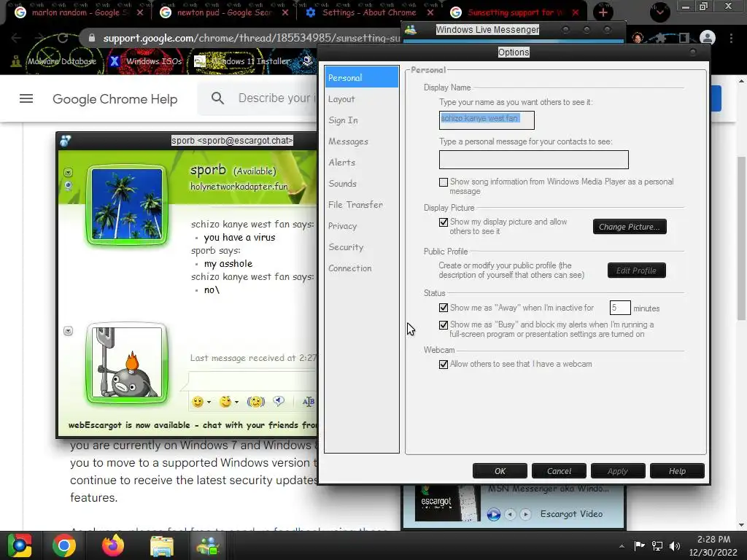Click the inactive minutes field
Image resolution: width=747 pixels, height=560 pixels.
pos(620,308)
